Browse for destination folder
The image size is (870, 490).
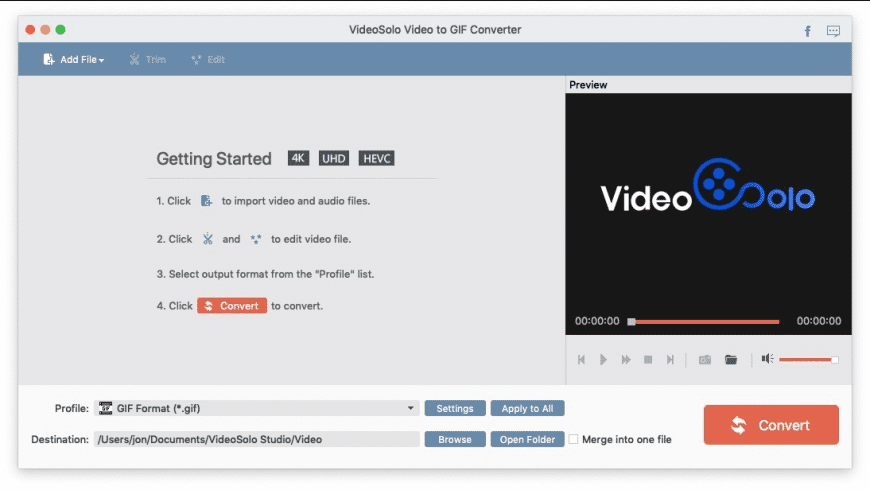pyautogui.click(x=455, y=440)
